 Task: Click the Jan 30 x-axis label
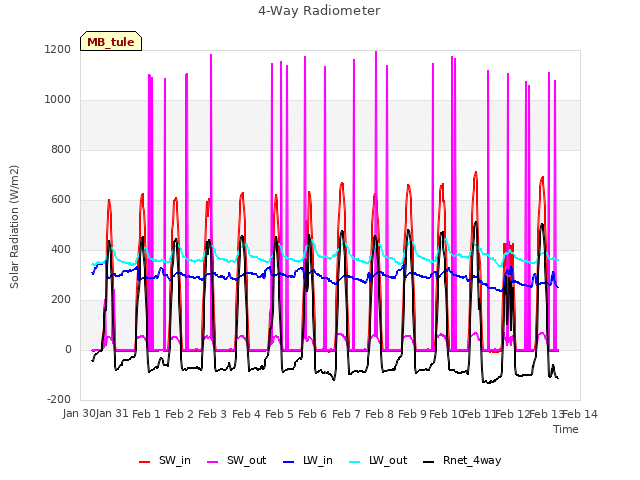(79, 414)
